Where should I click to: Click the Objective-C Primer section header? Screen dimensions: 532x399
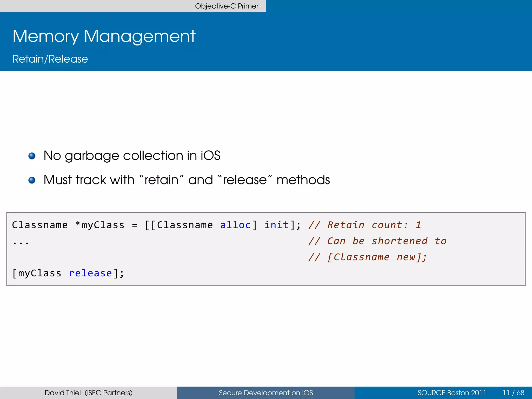(x=227, y=6)
